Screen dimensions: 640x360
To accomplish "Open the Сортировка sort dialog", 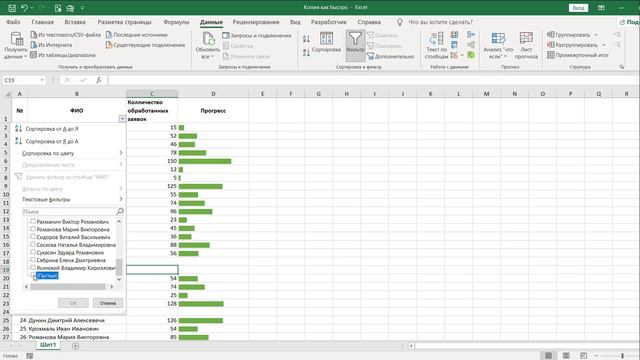I will [326, 42].
